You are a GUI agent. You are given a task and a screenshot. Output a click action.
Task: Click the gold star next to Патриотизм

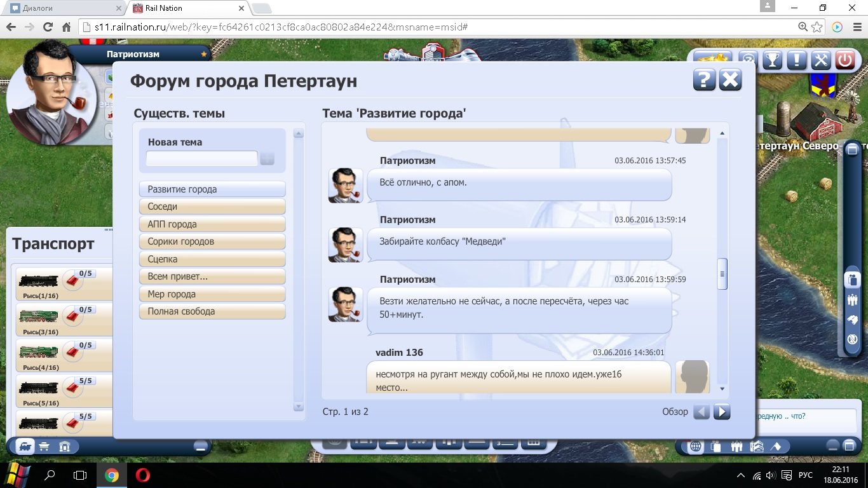[203, 55]
